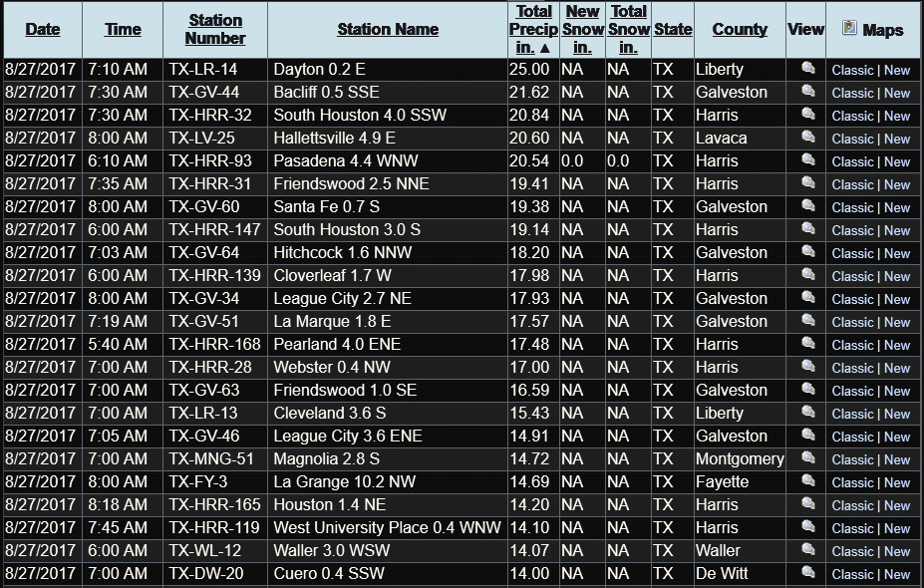Open New map for Hitchcock 1.6 NNW

pos(897,253)
